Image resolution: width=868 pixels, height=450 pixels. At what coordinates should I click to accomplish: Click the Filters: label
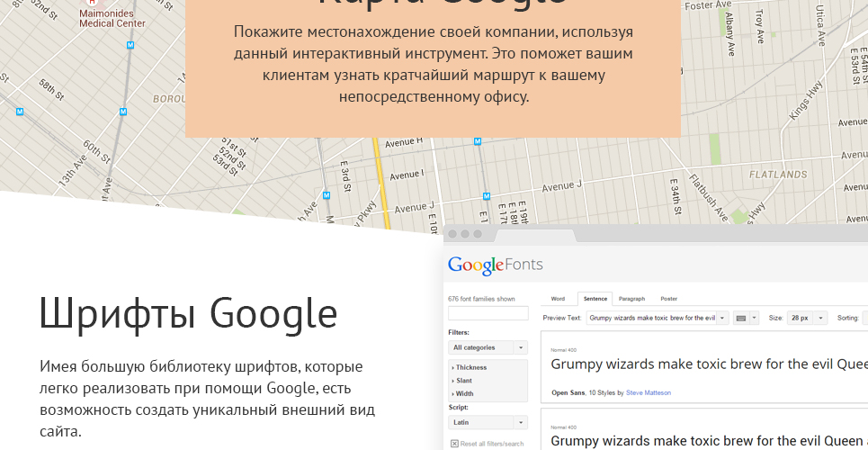click(459, 332)
